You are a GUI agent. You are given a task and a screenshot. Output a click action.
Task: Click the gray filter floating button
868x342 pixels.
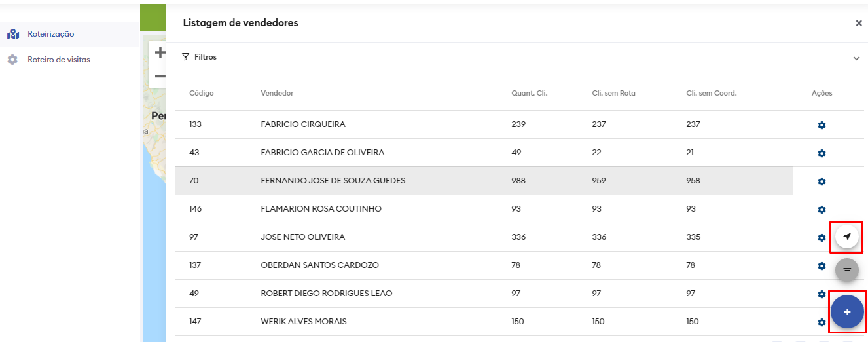tap(847, 270)
